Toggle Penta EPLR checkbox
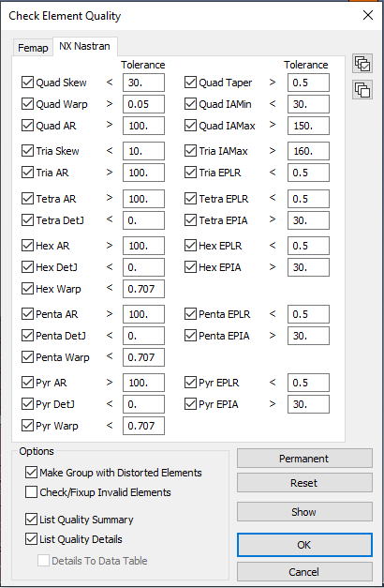This screenshot has height=588, width=384. click(190, 314)
